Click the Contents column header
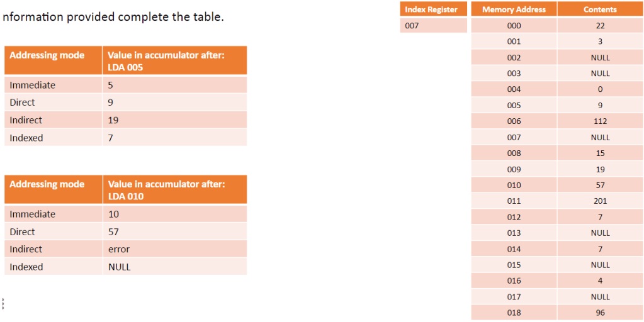The width and height of the screenshot is (644, 322). pyautogui.click(x=600, y=9)
